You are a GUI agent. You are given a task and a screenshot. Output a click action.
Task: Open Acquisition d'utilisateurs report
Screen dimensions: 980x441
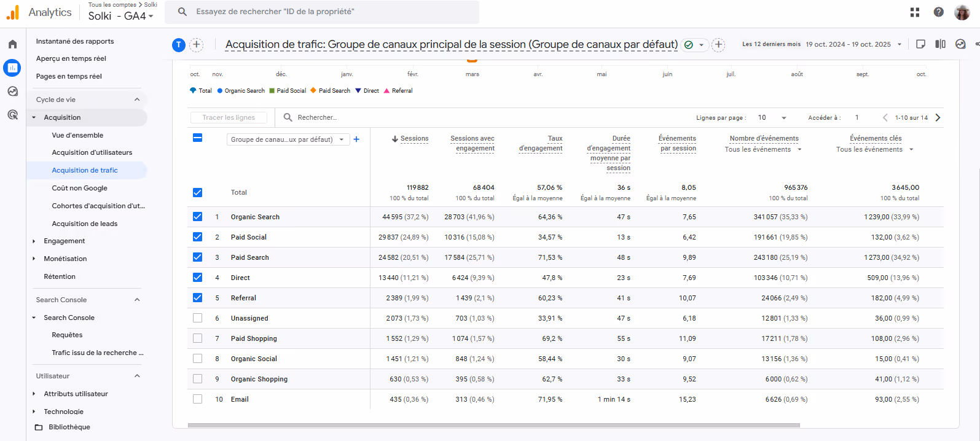tap(92, 152)
